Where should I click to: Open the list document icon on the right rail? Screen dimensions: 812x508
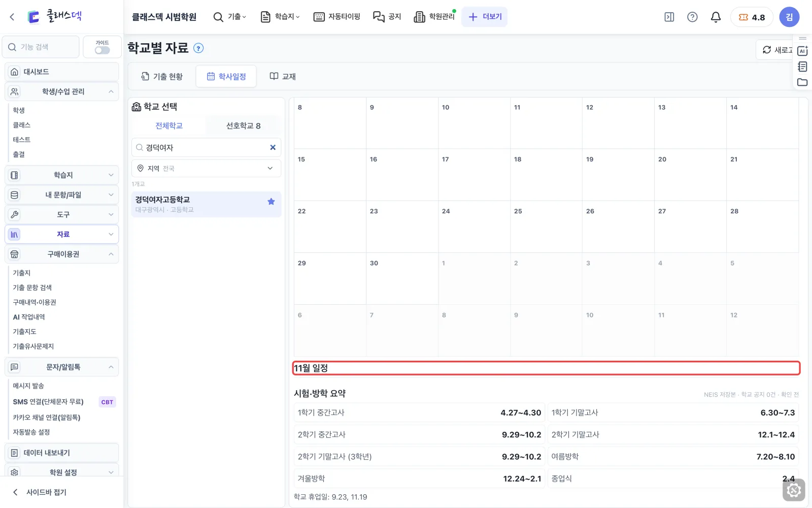802,67
